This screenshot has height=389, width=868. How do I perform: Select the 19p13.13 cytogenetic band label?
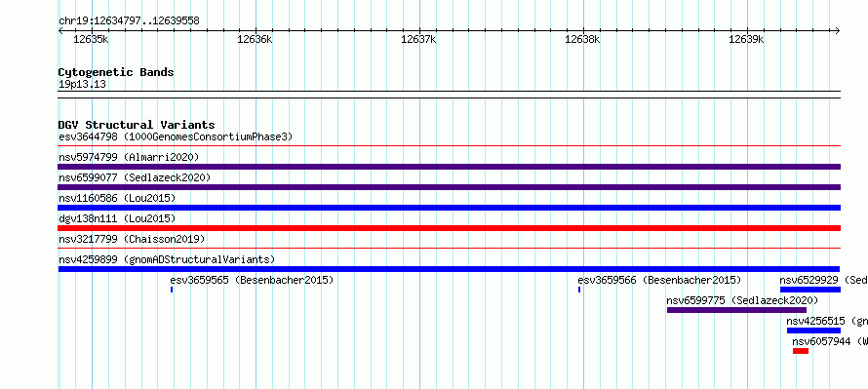pos(82,84)
